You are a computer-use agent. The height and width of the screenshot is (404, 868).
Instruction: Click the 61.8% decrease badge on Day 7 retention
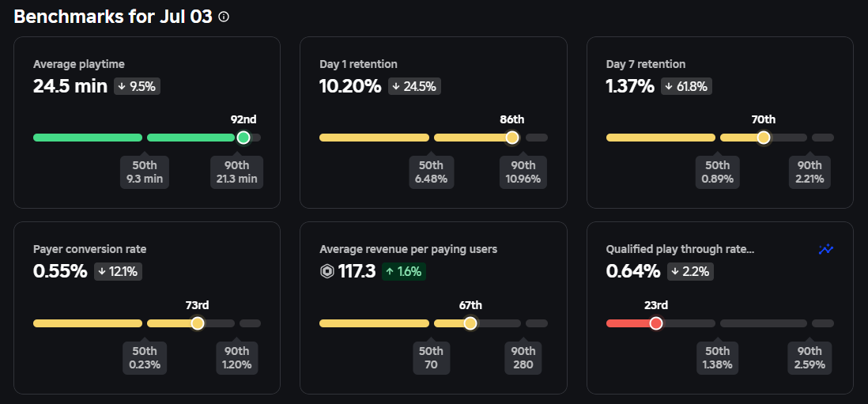[x=685, y=87]
